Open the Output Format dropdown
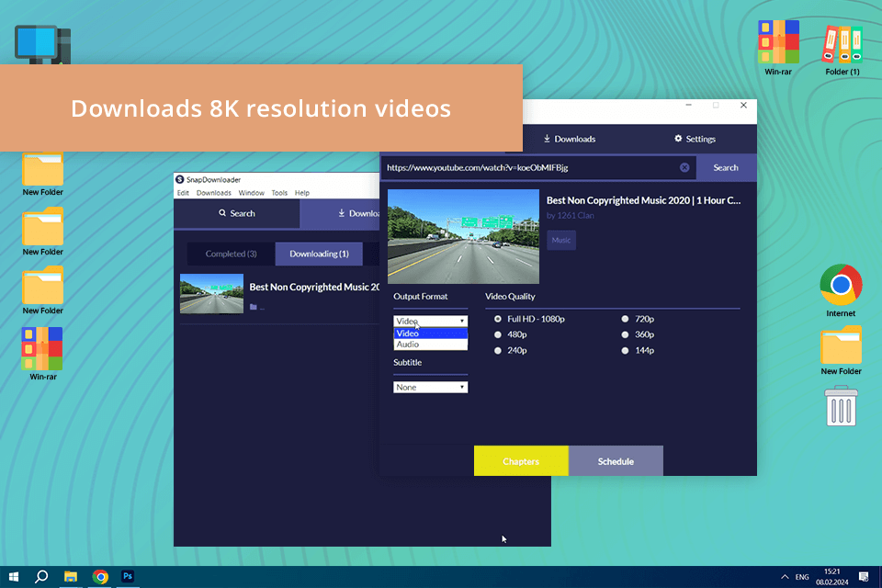 [x=430, y=321]
